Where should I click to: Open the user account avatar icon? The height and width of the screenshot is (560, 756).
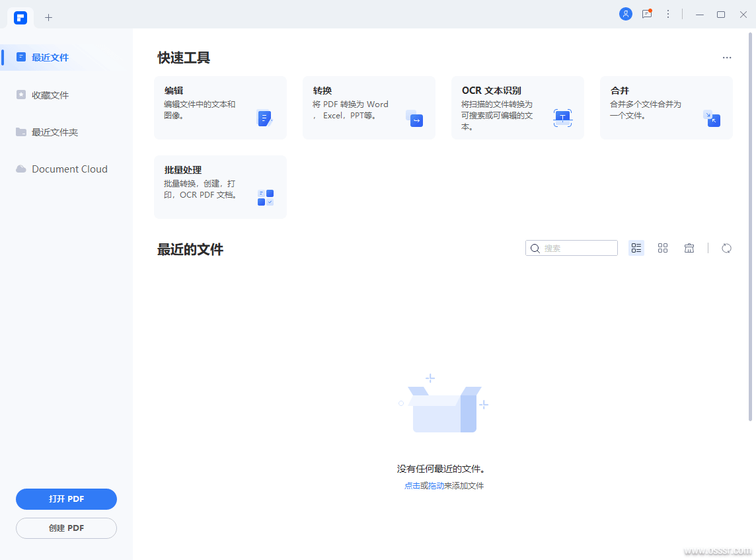625,14
